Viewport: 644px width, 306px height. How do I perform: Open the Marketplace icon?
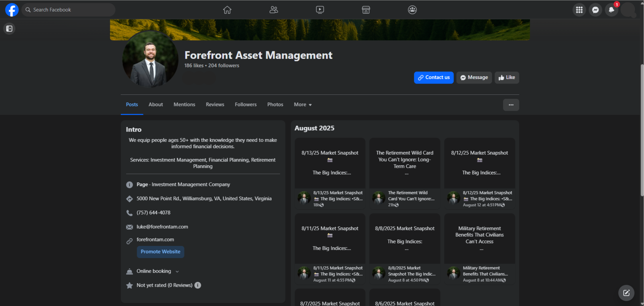(366, 10)
